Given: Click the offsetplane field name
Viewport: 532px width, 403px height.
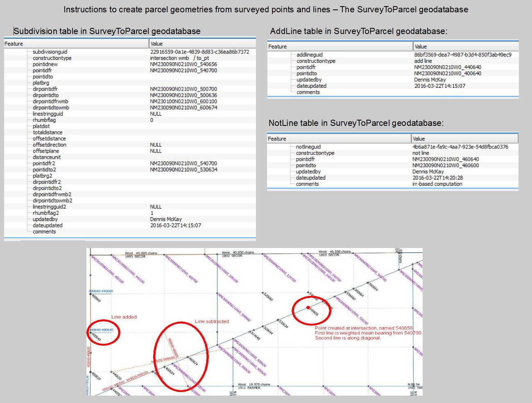Looking at the screenshot, I should point(46,151).
